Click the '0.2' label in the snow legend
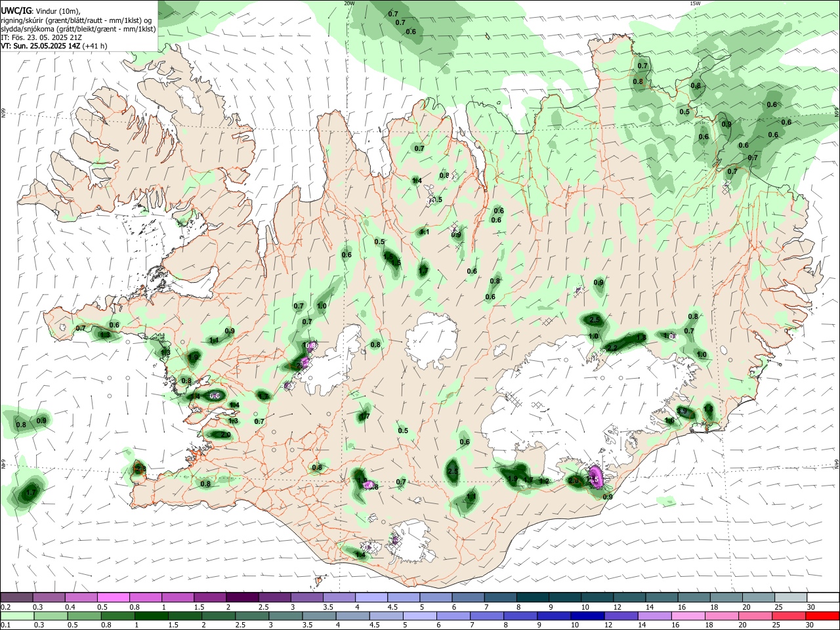The width and height of the screenshot is (840, 630). 5,607
